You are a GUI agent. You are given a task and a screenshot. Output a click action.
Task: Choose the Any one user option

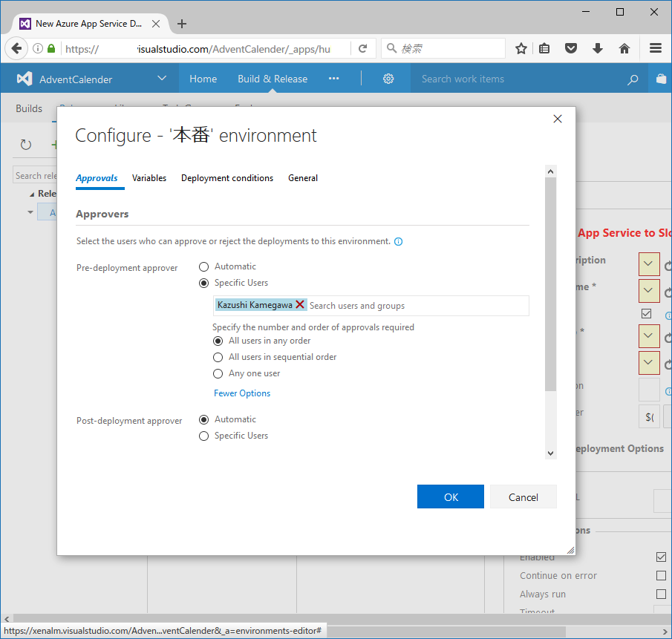(218, 373)
